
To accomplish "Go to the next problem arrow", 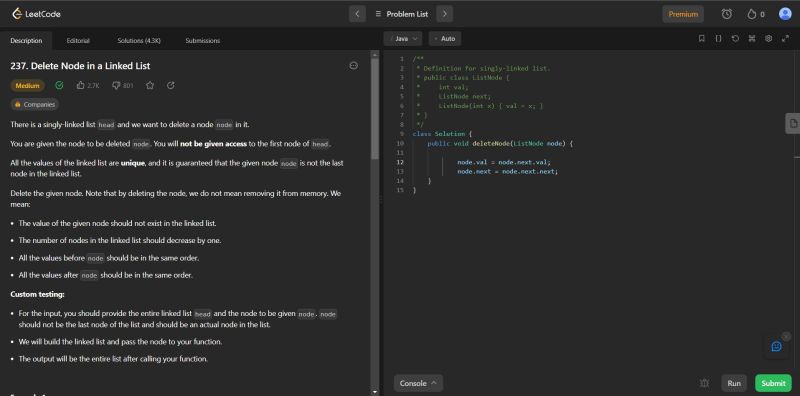I will click(x=444, y=14).
